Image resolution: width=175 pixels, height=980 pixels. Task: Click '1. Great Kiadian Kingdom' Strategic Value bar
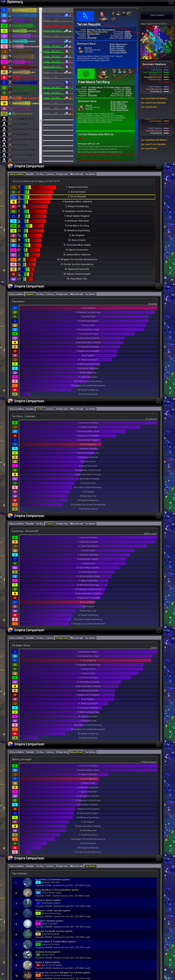click(88, 652)
